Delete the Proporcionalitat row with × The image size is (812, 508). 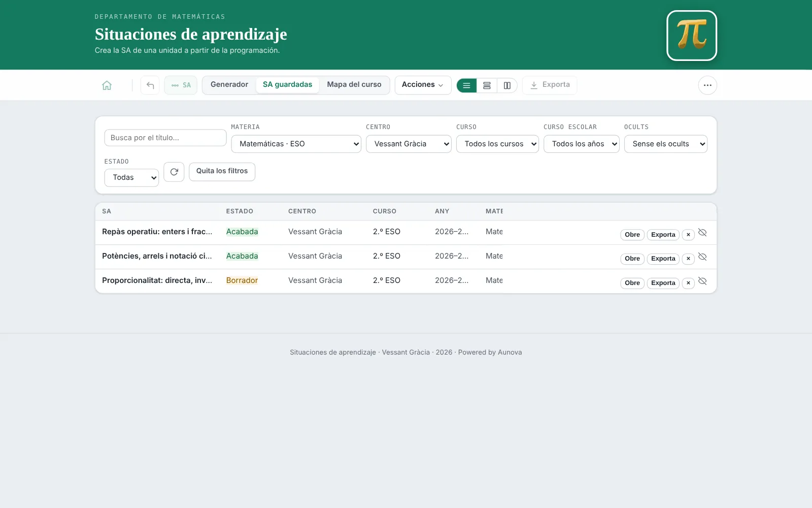pos(688,283)
